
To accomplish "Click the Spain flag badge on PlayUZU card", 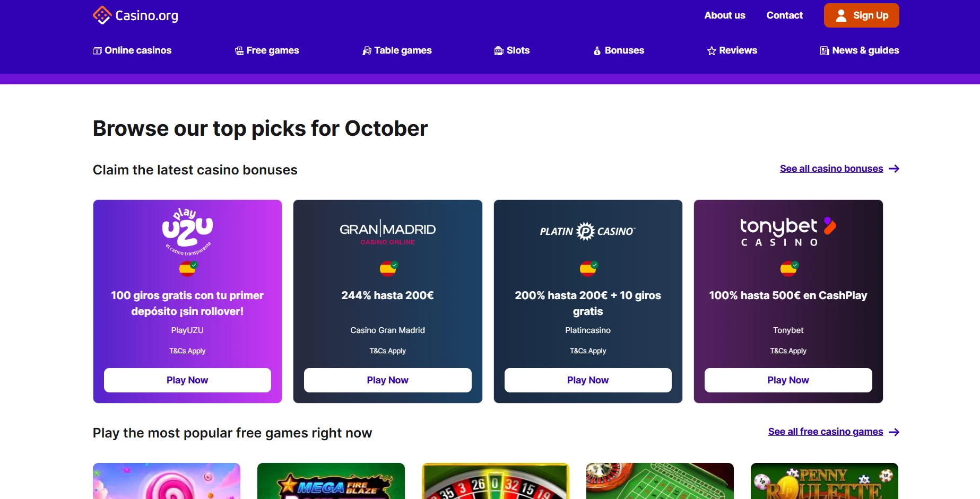I will [x=187, y=269].
